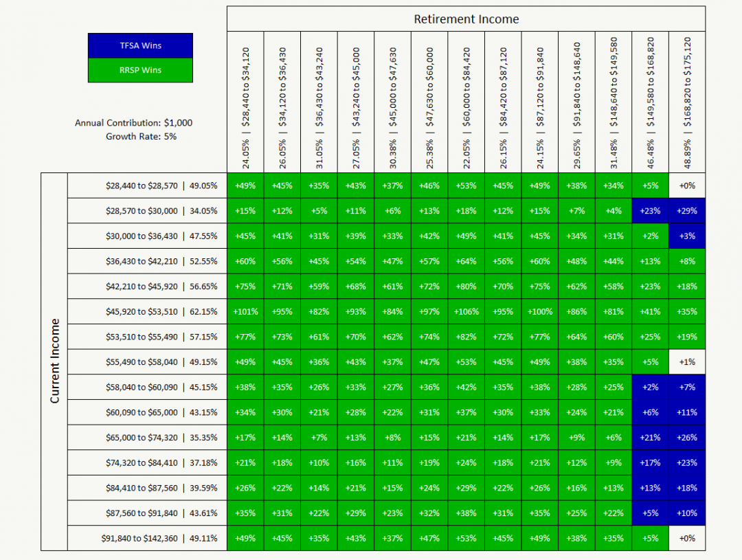
Task: Click the cell showing +100%
Action: [539, 311]
